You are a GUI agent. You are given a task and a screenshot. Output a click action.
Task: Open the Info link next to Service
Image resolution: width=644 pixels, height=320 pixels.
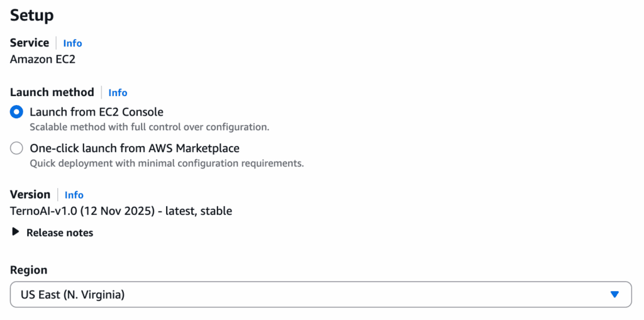72,43
